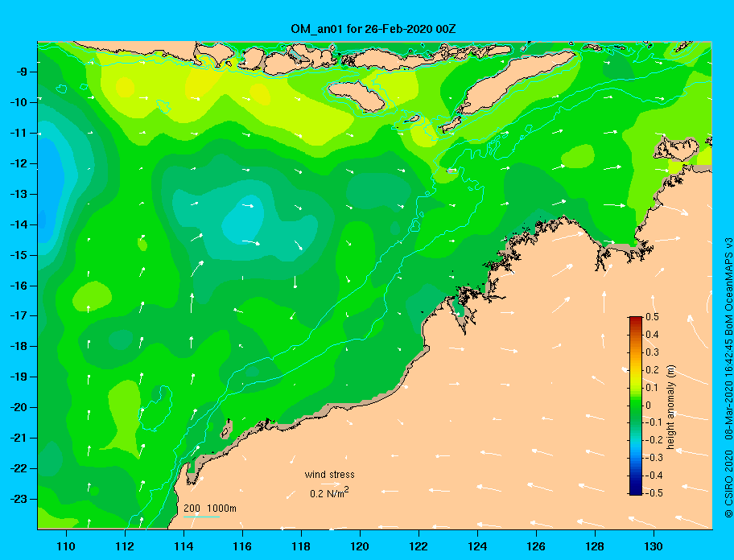Image resolution: width=734 pixels, height=560 pixels.
Task: Click longitude label 118 on x-axis
Action: [x=301, y=546]
